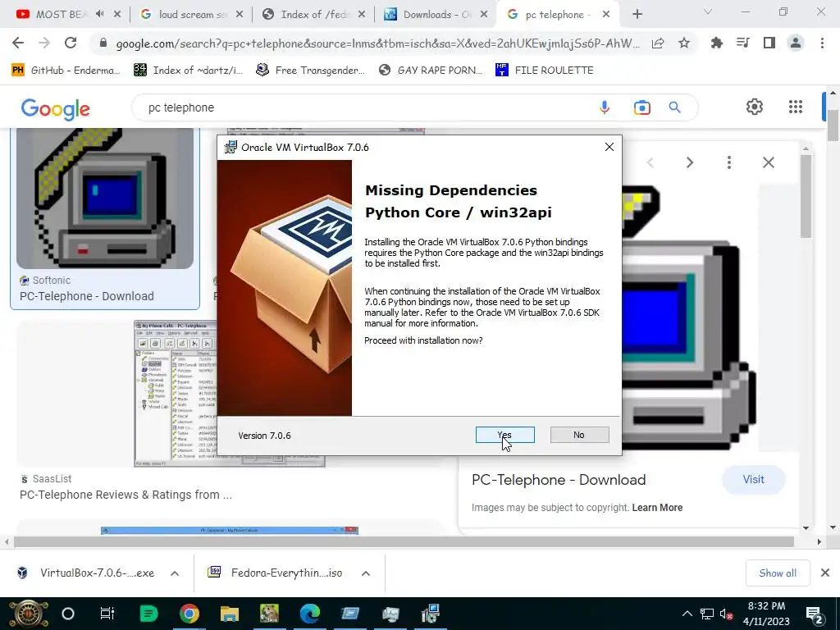Mute the audio icon on the YouTube tab
Viewport: 840px width, 630px height.
[99, 15]
